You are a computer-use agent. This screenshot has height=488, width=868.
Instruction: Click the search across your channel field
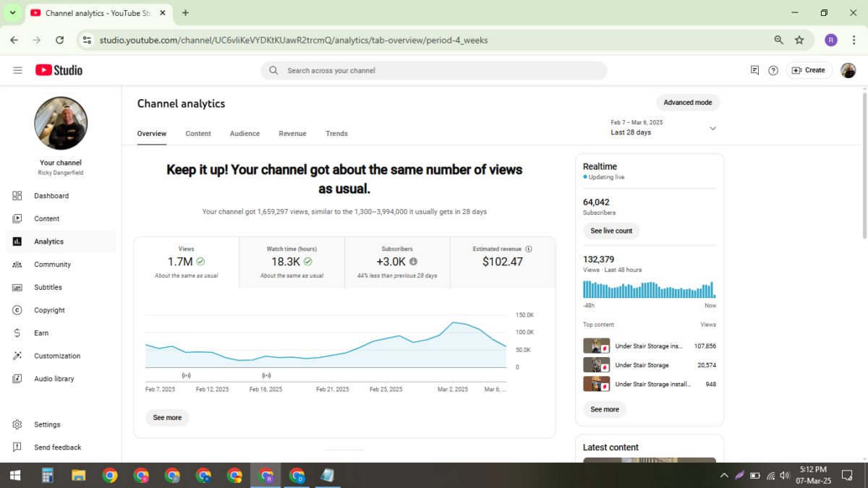coord(434,70)
